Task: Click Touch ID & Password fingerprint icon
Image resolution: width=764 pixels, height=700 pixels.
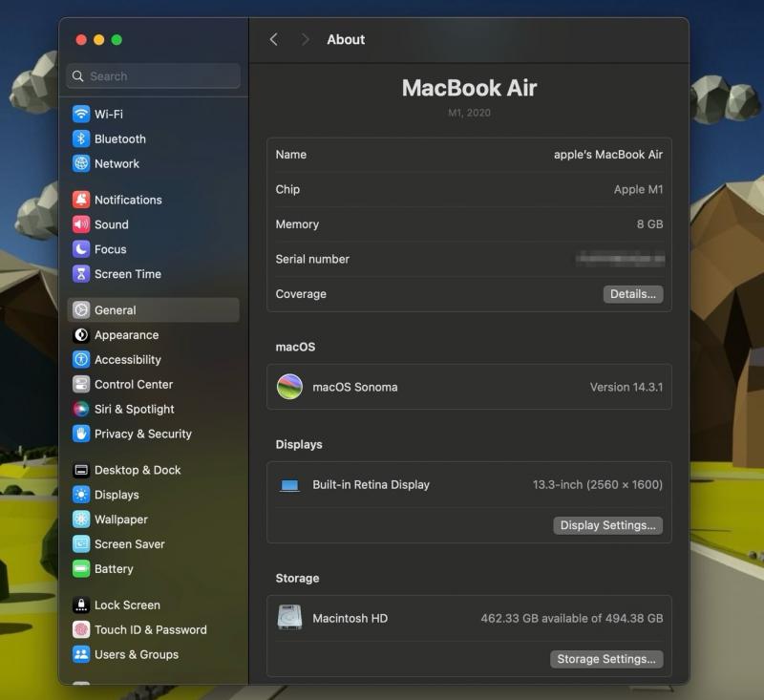Action: coord(81,630)
